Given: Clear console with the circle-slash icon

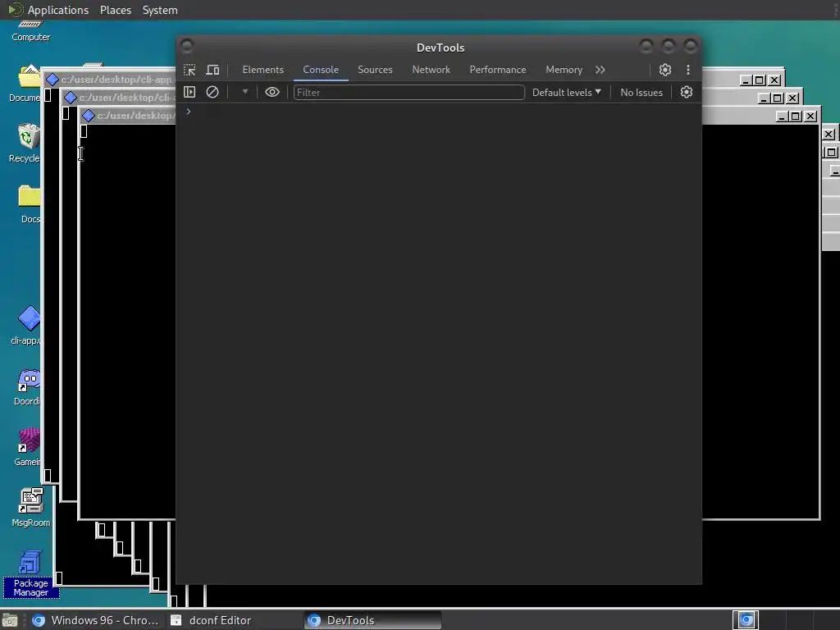Looking at the screenshot, I should point(212,92).
